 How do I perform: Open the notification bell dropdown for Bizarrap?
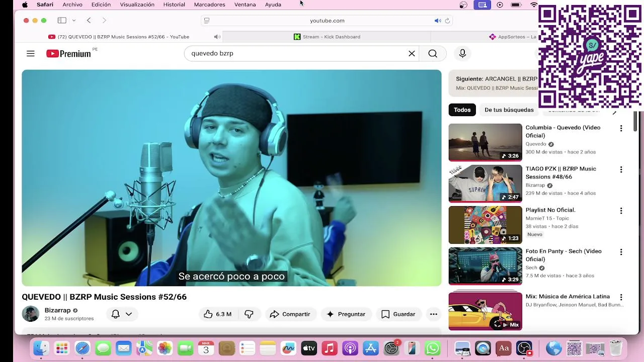[122, 314]
